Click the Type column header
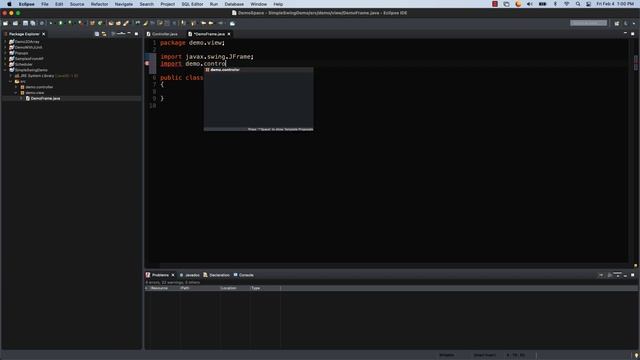Viewport: 640px width, 360px height. tap(265, 288)
